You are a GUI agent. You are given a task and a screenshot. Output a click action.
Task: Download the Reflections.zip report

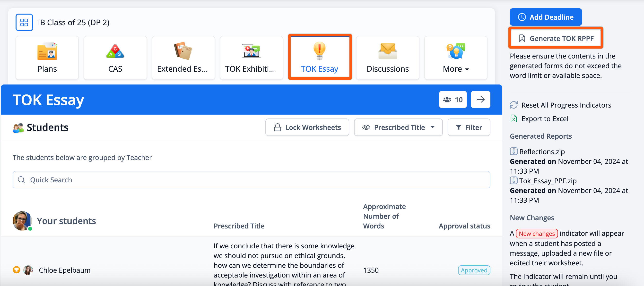tap(542, 151)
